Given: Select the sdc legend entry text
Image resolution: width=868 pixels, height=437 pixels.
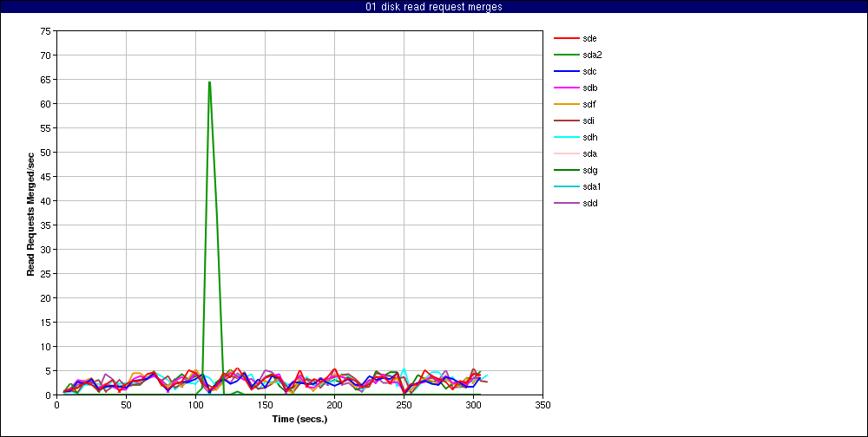Looking at the screenshot, I should click(590, 71).
